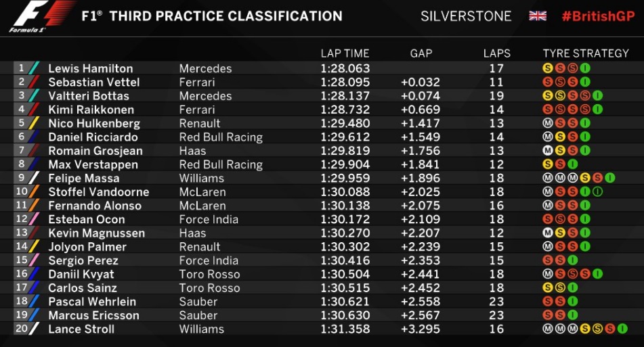
Task: Click Verstappen's green intermediate tyre icon
Action: tap(572, 164)
